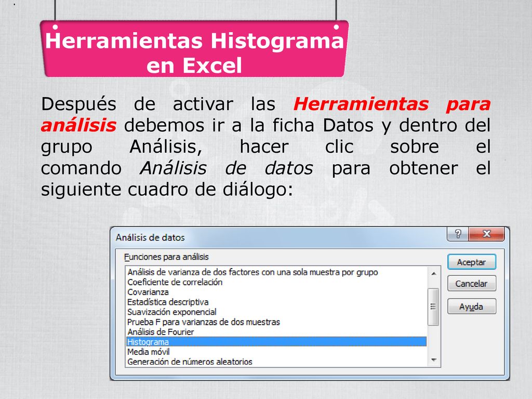532x399 pixels.
Task: Click the list scroll down arrow
Action: (434, 361)
